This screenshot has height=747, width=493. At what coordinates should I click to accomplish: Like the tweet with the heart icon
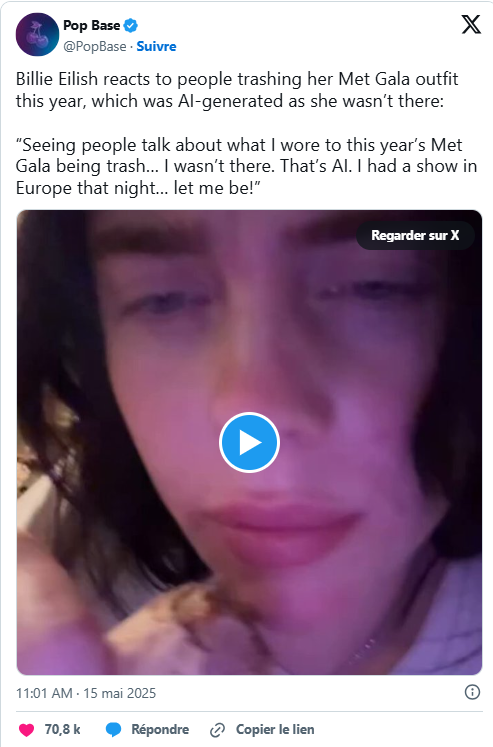(x=27, y=730)
